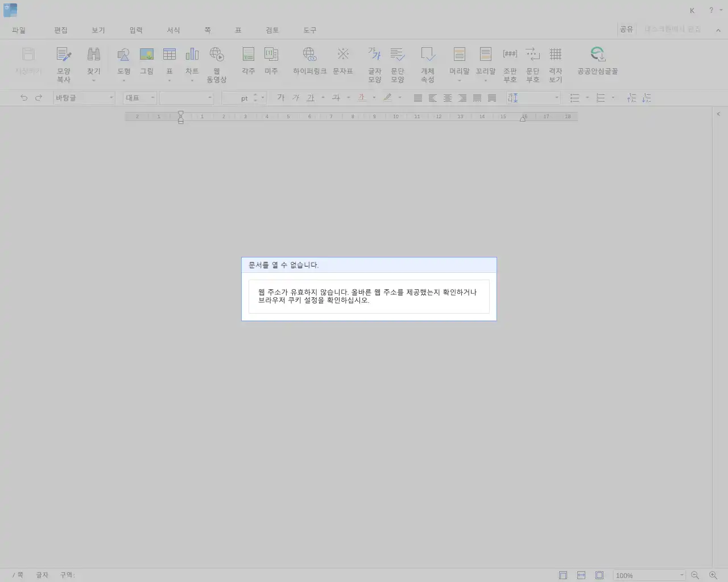Open the 바탕글 style dropdown
The image size is (728, 582).
tap(84, 98)
